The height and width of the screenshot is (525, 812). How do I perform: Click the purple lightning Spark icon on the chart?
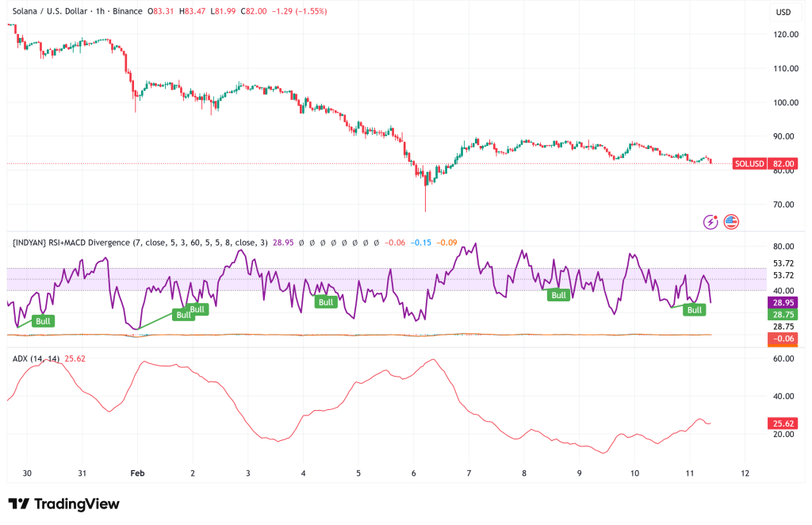point(710,222)
